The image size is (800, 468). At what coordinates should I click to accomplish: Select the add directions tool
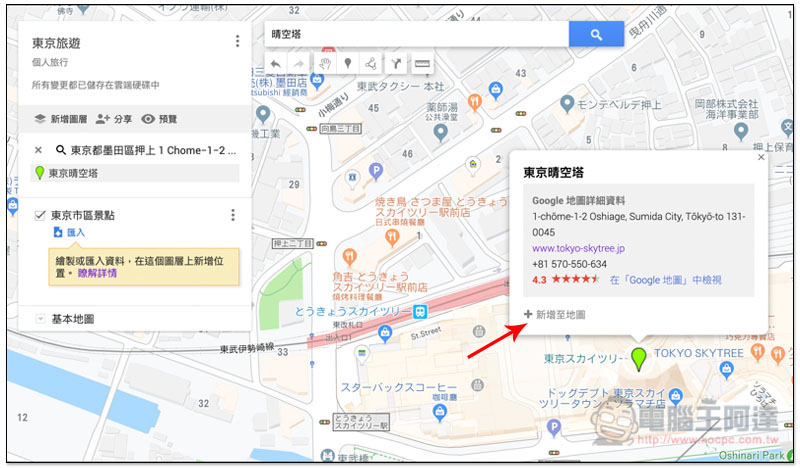(x=396, y=64)
